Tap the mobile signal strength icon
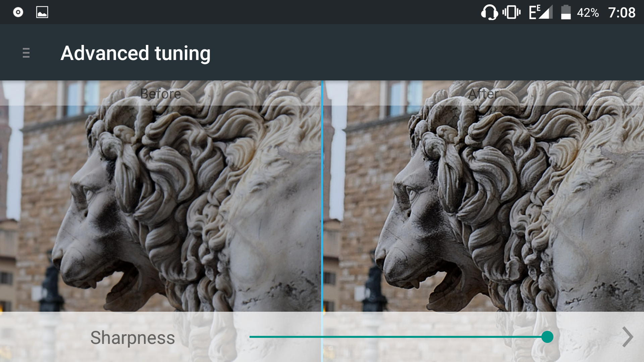The height and width of the screenshot is (362, 644). [x=541, y=12]
